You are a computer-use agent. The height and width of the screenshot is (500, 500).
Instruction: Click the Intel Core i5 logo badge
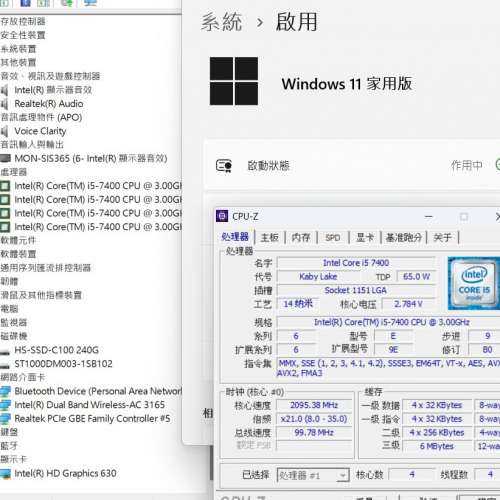(474, 283)
